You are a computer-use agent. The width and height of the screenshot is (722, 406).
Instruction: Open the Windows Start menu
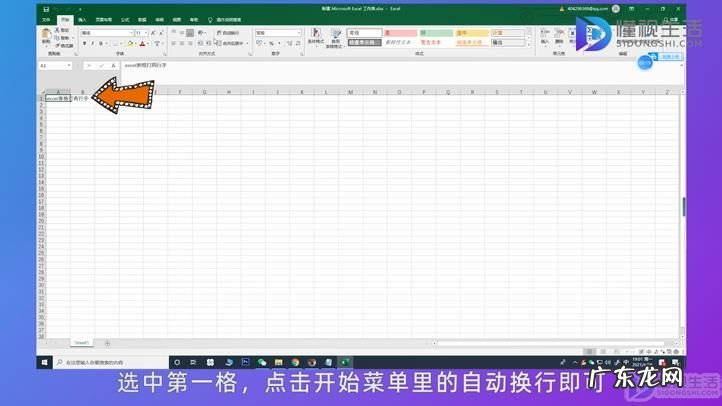tap(44, 362)
